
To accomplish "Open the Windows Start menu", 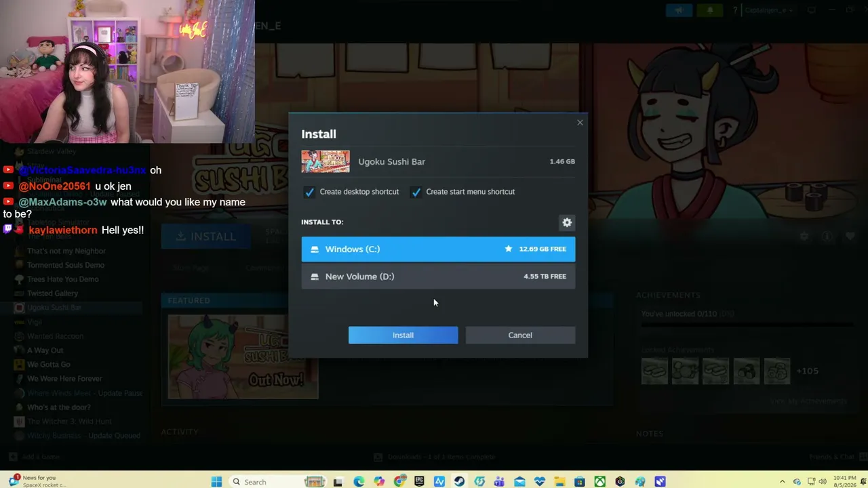I will 216,482.
